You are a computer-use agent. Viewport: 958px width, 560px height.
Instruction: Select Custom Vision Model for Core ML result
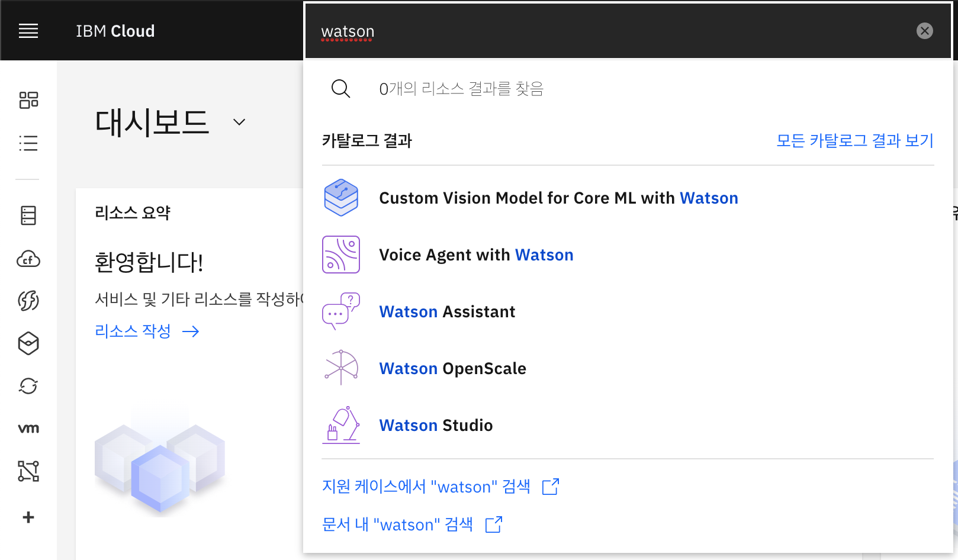pyautogui.click(x=628, y=198)
